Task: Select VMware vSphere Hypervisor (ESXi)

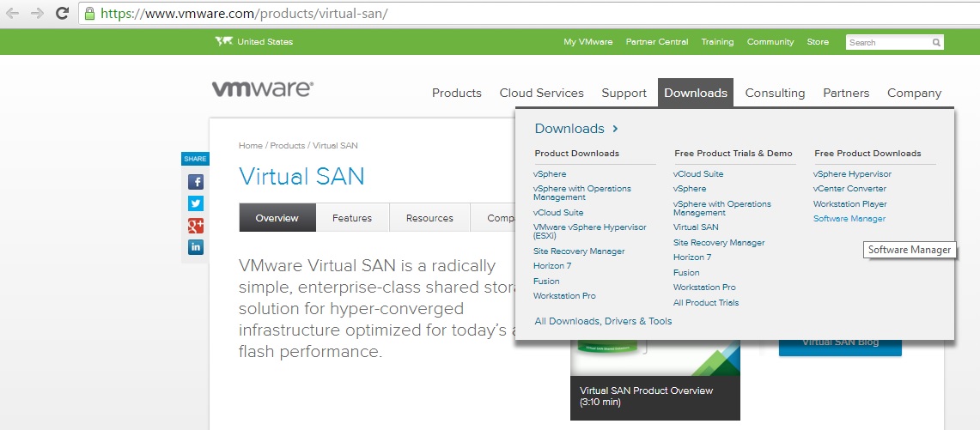Action: (x=589, y=231)
